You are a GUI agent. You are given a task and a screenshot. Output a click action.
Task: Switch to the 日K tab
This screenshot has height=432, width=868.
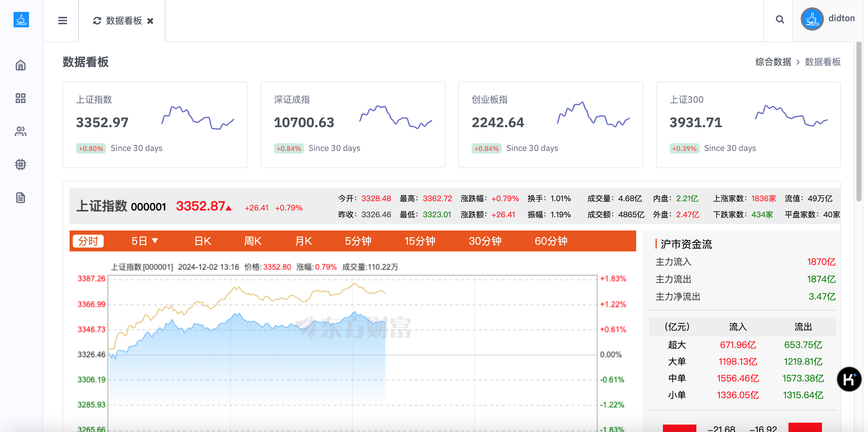point(203,241)
